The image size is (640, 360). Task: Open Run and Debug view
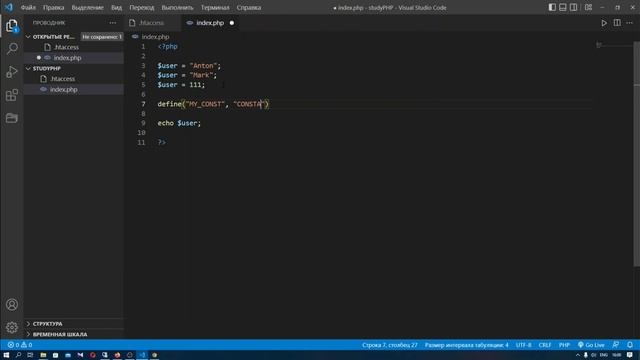[x=12, y=72]
